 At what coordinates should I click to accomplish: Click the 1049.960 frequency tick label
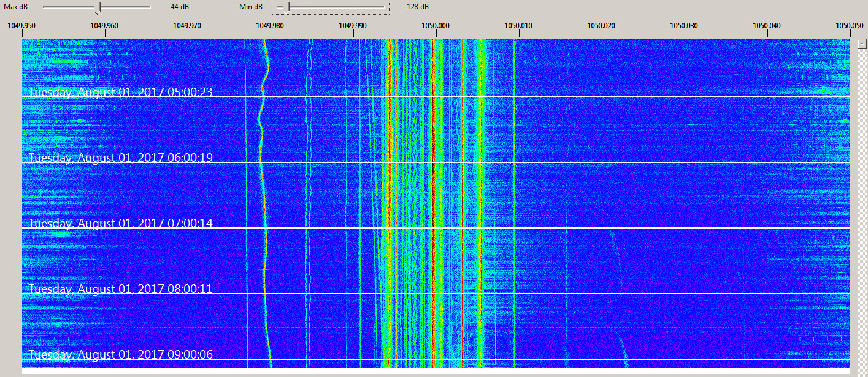coord(104,26)
